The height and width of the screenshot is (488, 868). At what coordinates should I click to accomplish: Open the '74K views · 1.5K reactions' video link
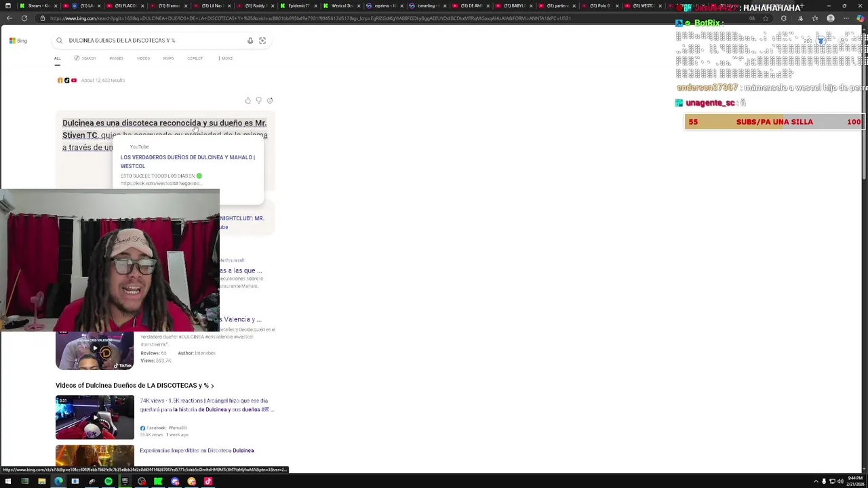[x=207, y=405]
